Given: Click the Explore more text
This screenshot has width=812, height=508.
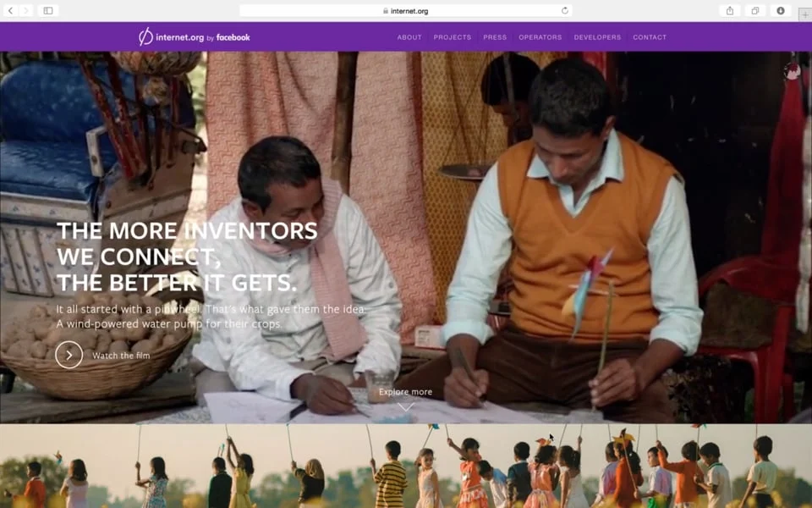Looking at the screenshot, I should point(405,392).
